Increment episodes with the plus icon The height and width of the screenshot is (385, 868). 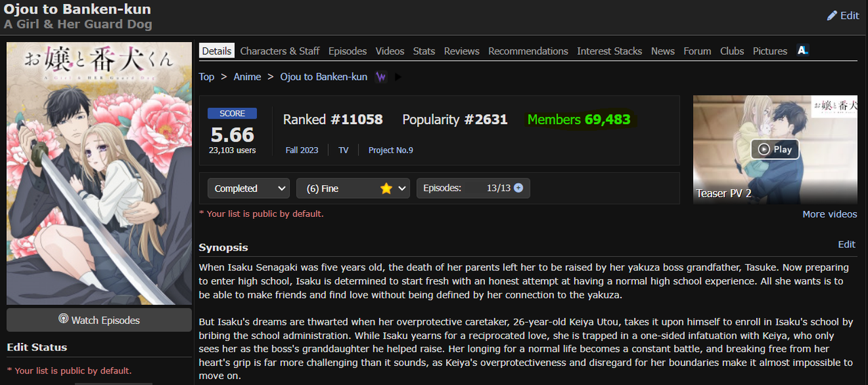(519, 188)
